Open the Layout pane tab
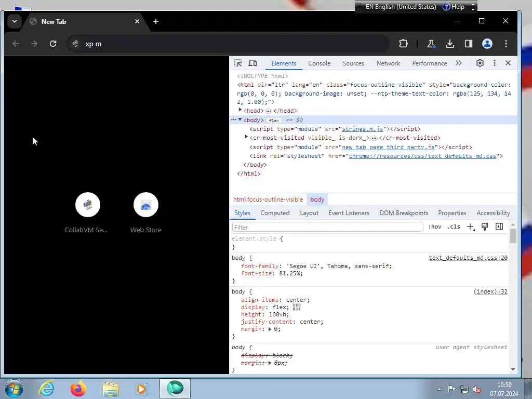Viewport: 532px width, 399px height. pos(309,212)
